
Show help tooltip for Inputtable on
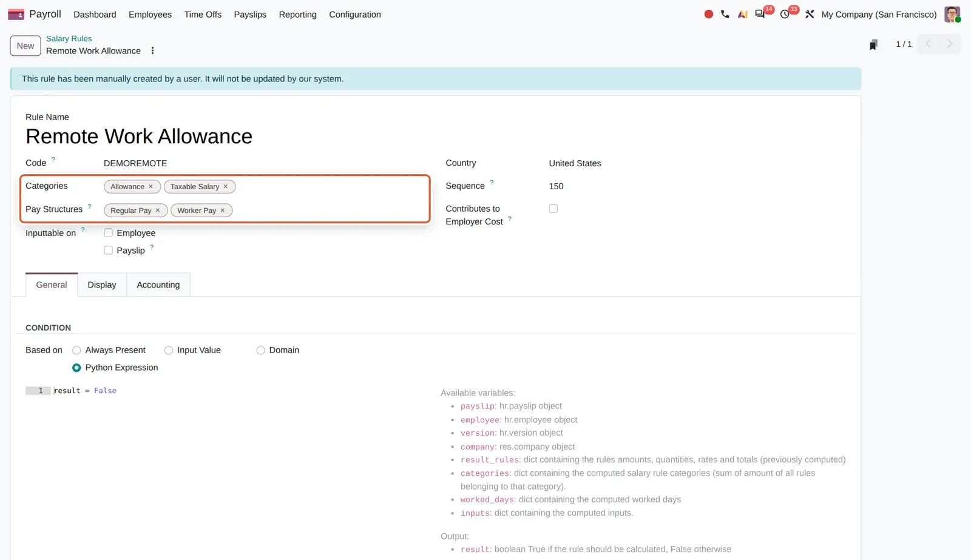click(x=83, y=230)
